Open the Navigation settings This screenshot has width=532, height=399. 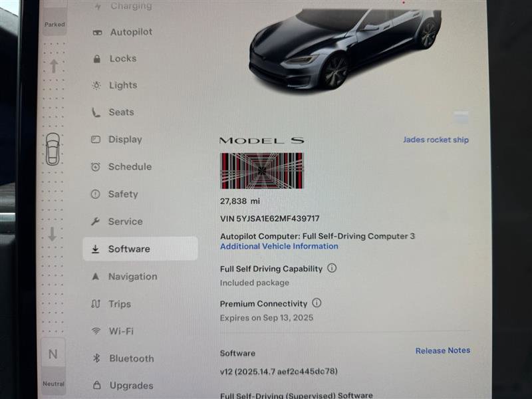tap(124, 277)
